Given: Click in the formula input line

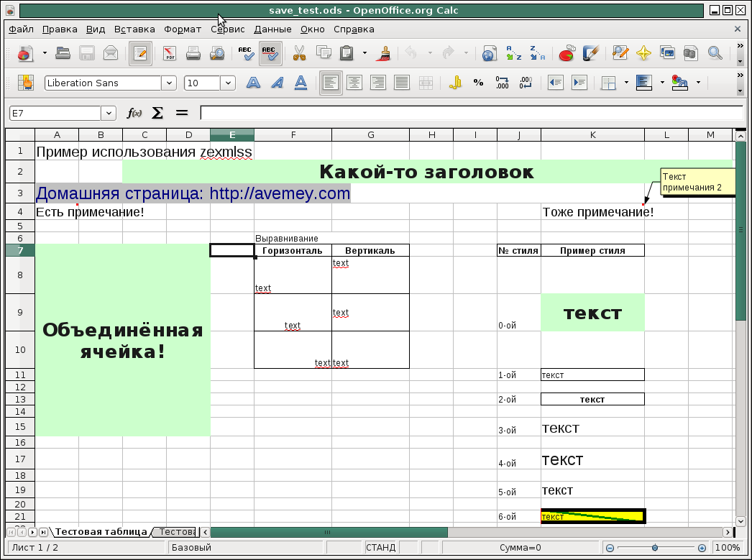Looking at the screenshot, I should 467,113.
